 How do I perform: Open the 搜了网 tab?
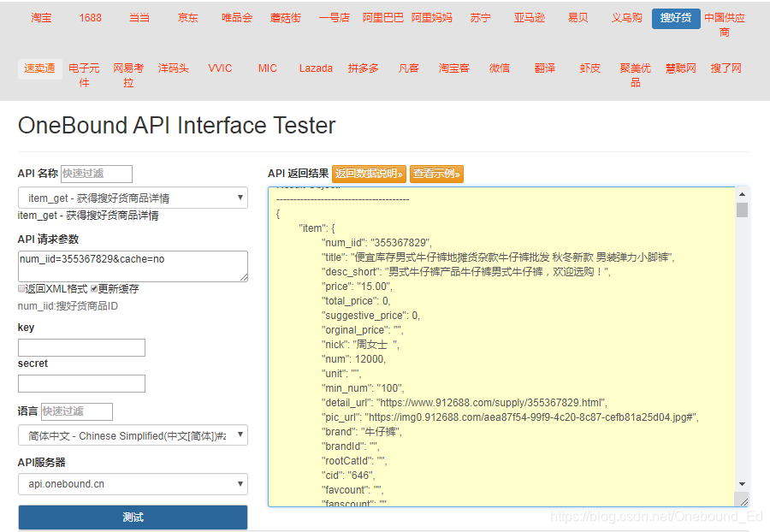(726, 68)
